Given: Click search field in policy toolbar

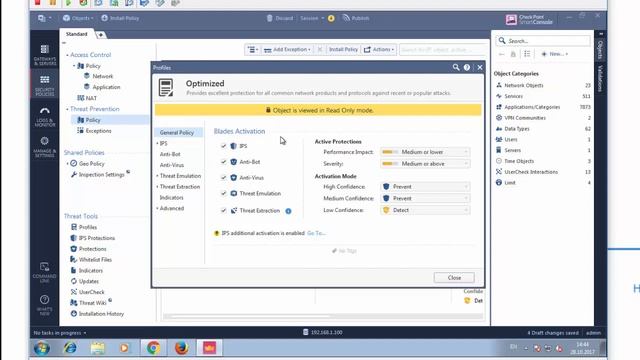Looking at the screenshot, I should click(x=443, y=49).
